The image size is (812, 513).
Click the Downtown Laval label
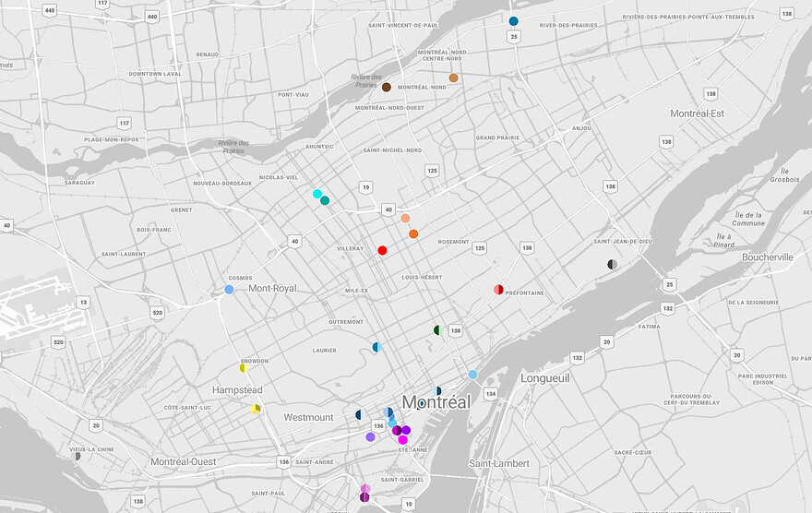click(155, 74)
